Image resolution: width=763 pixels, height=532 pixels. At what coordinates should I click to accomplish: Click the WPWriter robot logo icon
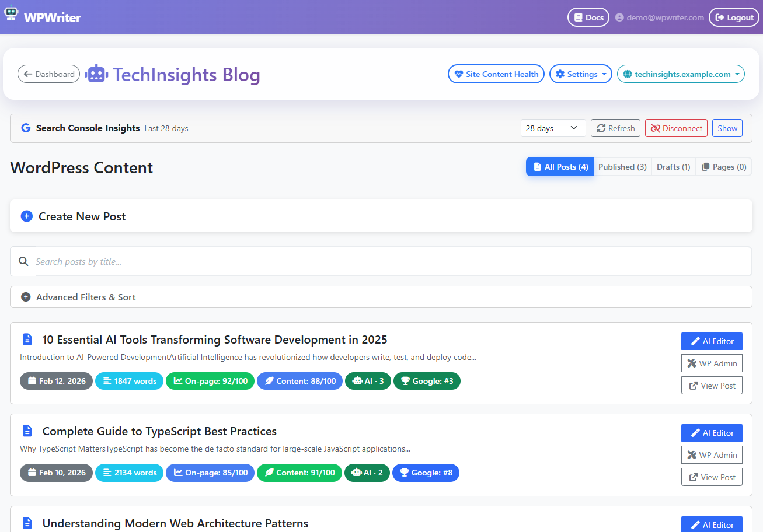(11, 13)
